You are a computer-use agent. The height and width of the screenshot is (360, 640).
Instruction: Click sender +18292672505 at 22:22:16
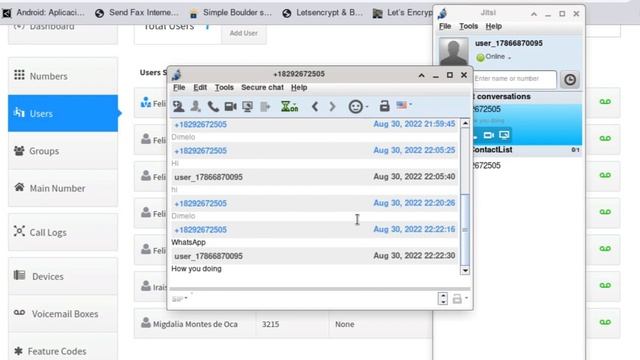point(200,230)
